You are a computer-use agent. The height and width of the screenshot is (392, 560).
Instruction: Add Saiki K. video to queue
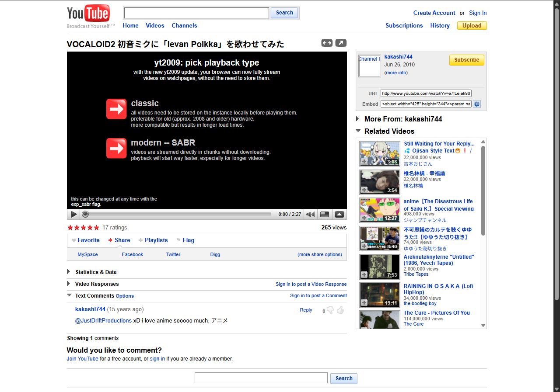tap(364, 218)
